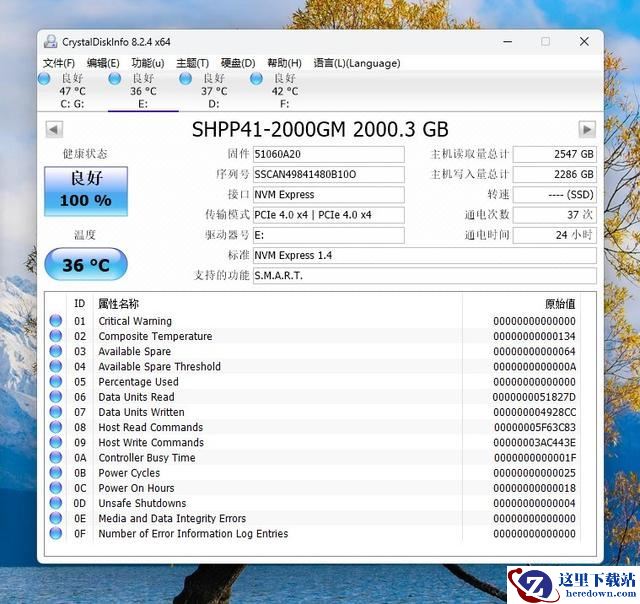Click status icon for Data Units Read
This screenshot has height=604, width=640.
(x=56, y=397)
